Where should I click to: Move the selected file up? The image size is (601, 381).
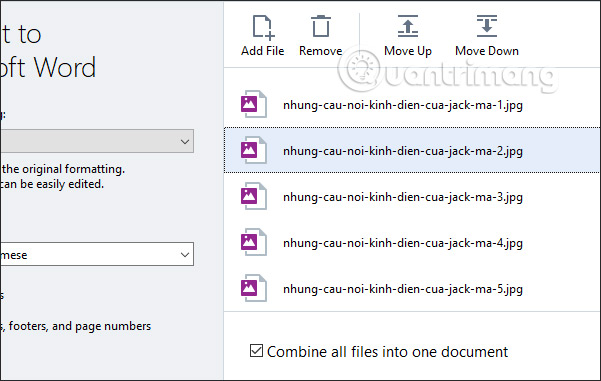(x=408, y=26)
